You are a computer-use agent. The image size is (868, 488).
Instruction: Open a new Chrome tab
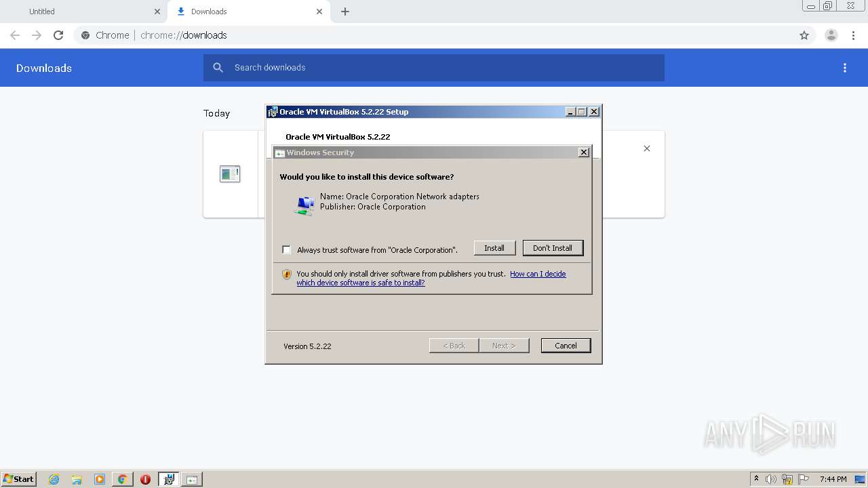(x=345, y=12)
